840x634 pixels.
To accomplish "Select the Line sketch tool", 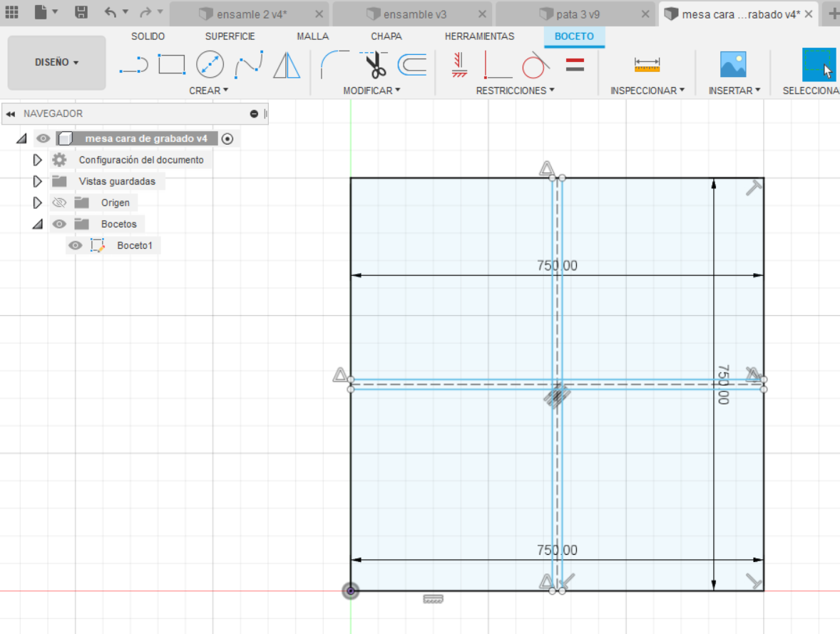I will 134,65.
